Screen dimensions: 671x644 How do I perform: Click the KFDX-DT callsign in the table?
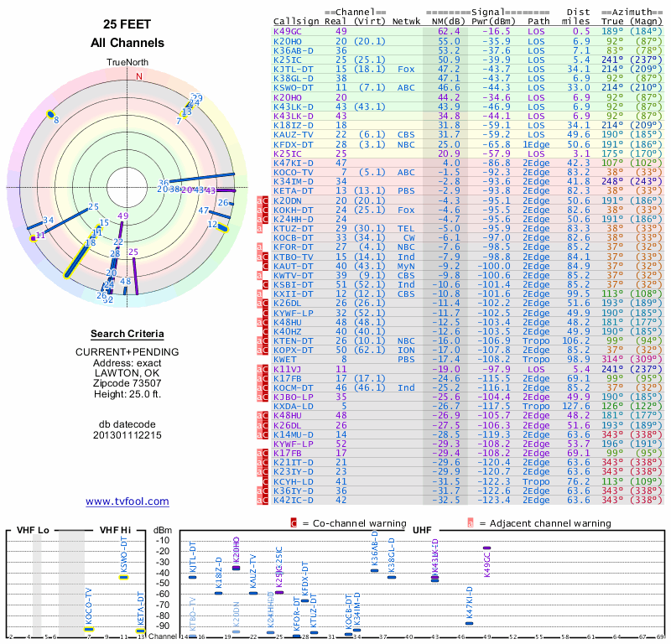(x=294, y=144)
